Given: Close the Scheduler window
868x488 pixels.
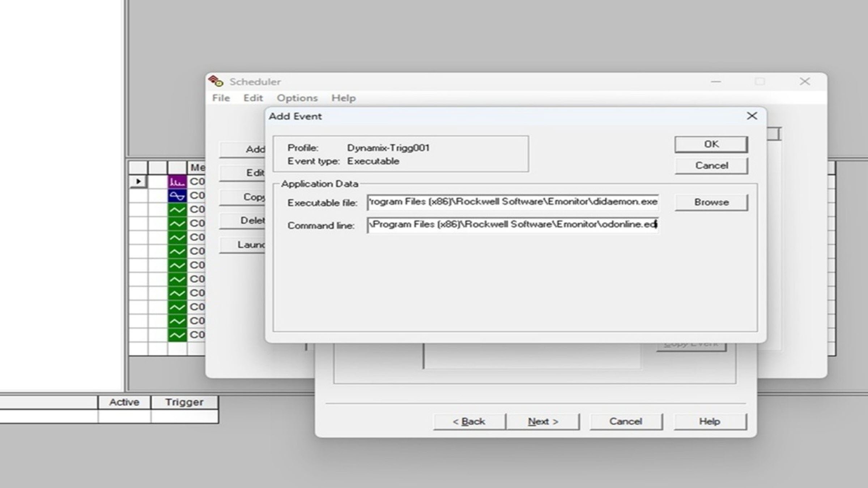Looking at the screenshot, I should pos(805,81).
